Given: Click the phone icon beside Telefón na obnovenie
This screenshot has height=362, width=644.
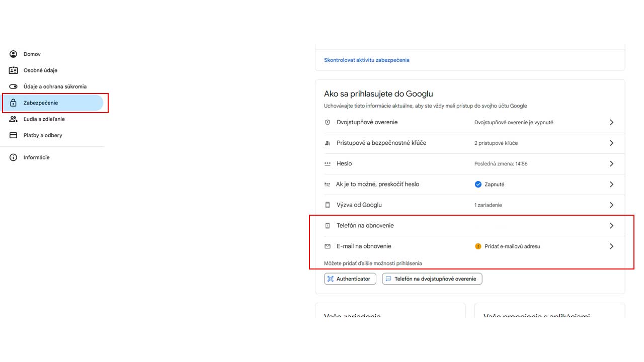Looking at the screenshot, I should tap(328, 226).
